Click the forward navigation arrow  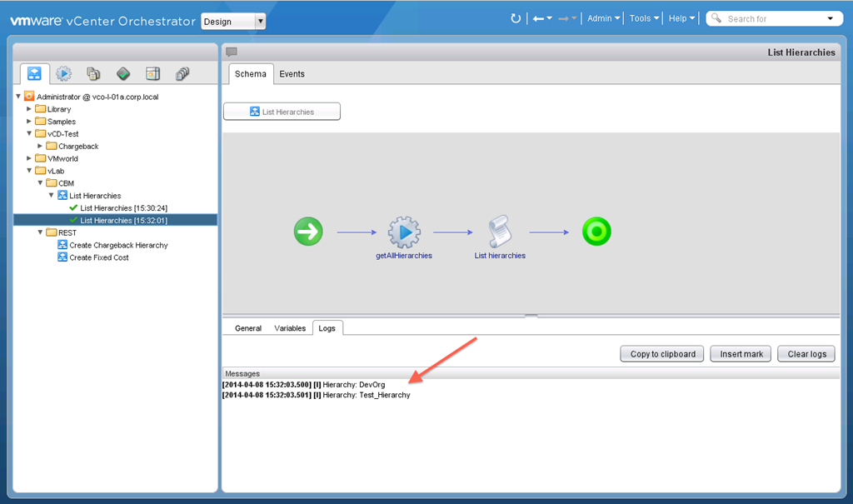[564, 18]
